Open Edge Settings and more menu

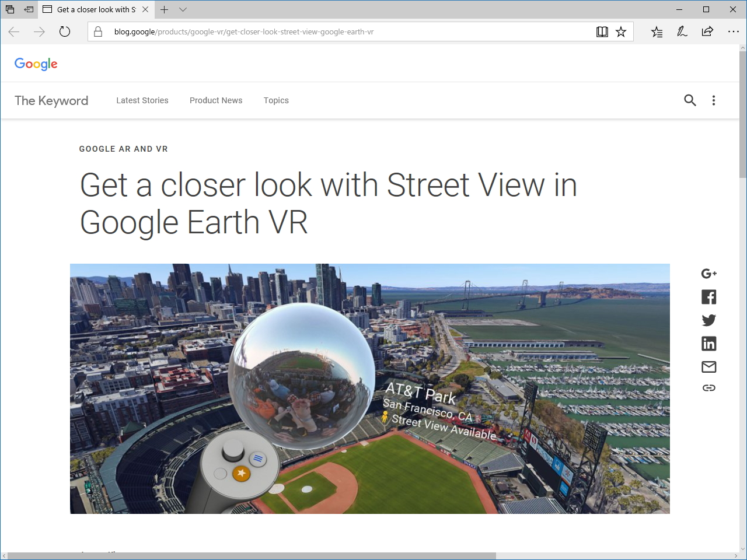point(734,32)
